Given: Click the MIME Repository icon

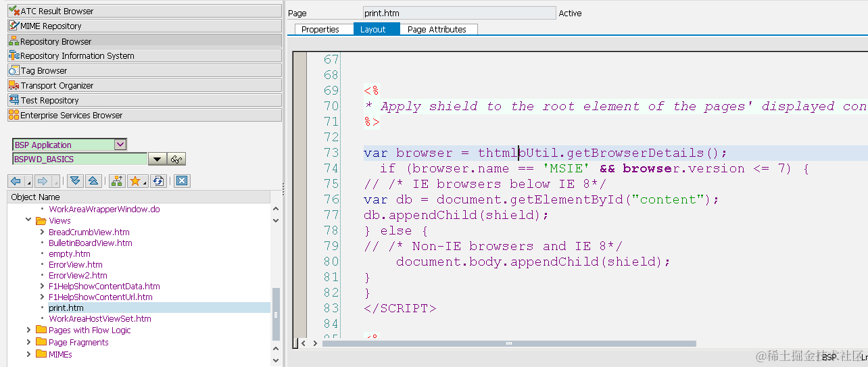Looking at the screenshot, I should pos(14,26).
